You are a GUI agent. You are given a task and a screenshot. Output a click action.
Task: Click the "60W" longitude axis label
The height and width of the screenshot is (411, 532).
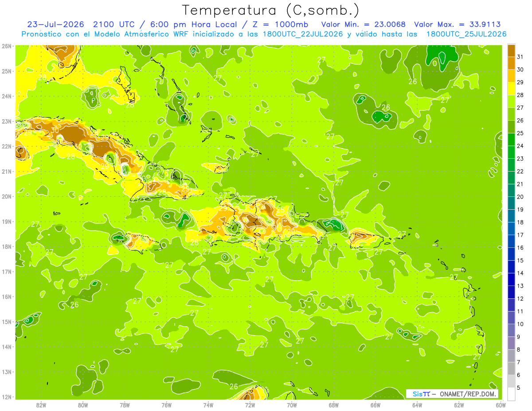click(501, 405)
